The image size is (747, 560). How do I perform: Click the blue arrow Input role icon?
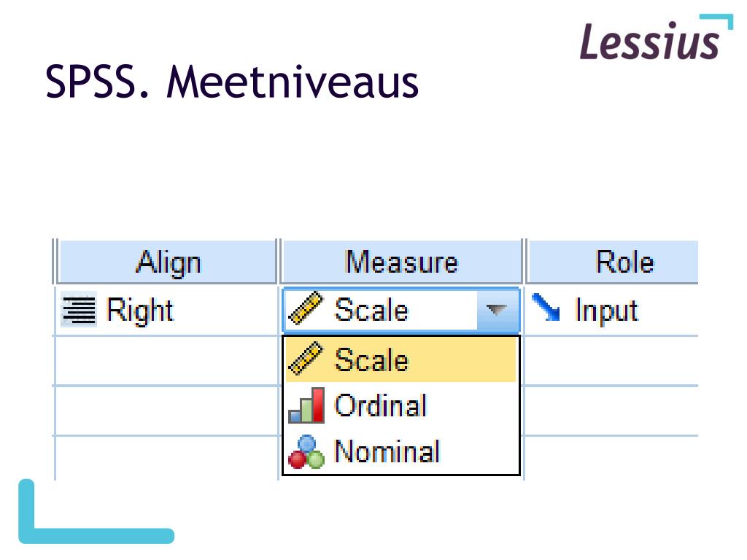coord(546,307)
